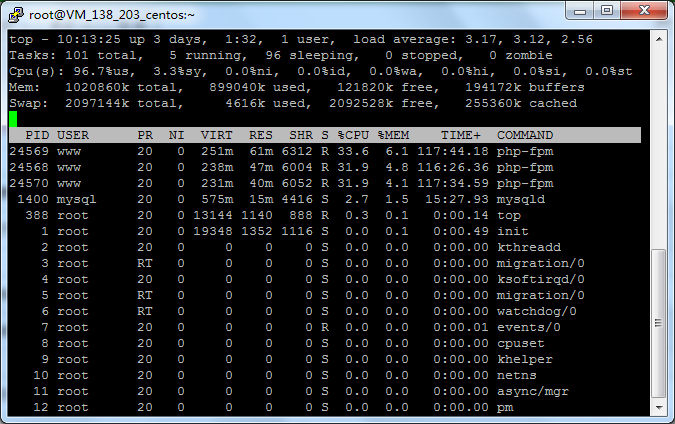The width and height of the screenshot is (675, 424).
Task: Click the green terminal cursor block
Action: (13, 119)
